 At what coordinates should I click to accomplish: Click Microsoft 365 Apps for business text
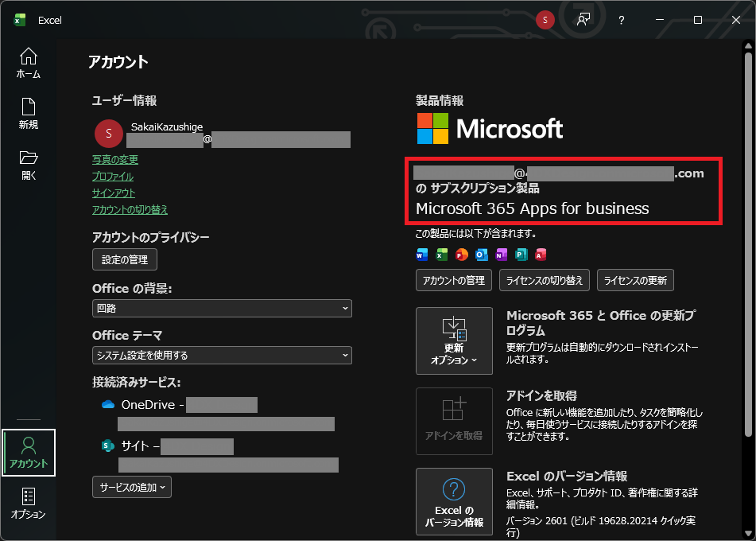click(x=533, y=208)
